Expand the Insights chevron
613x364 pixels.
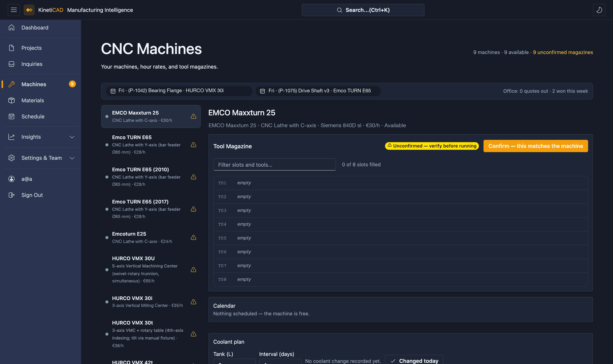coord(72,137)
